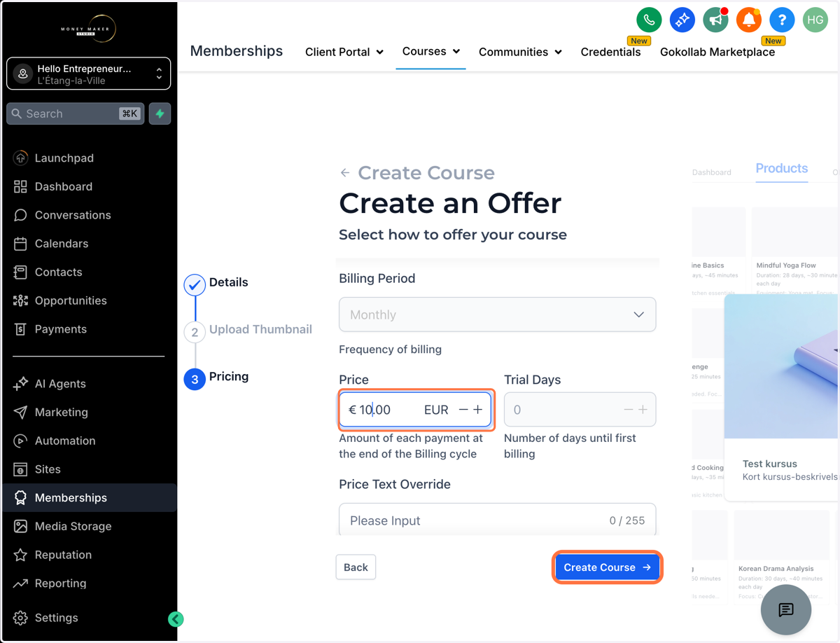Open the megaphone announcements icon

click(715, 20)
